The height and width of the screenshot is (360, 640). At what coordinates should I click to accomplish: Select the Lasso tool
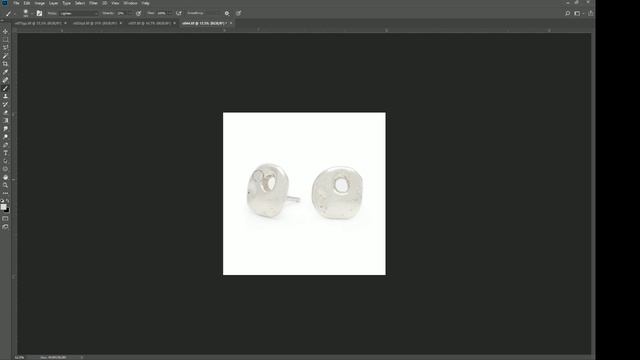pyautogui.click(x=5, y=48)
